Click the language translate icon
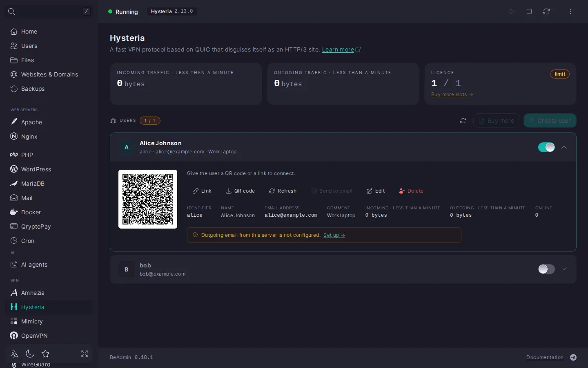The width and height of the screenshot is (588, 368). [x=14, y=354]
